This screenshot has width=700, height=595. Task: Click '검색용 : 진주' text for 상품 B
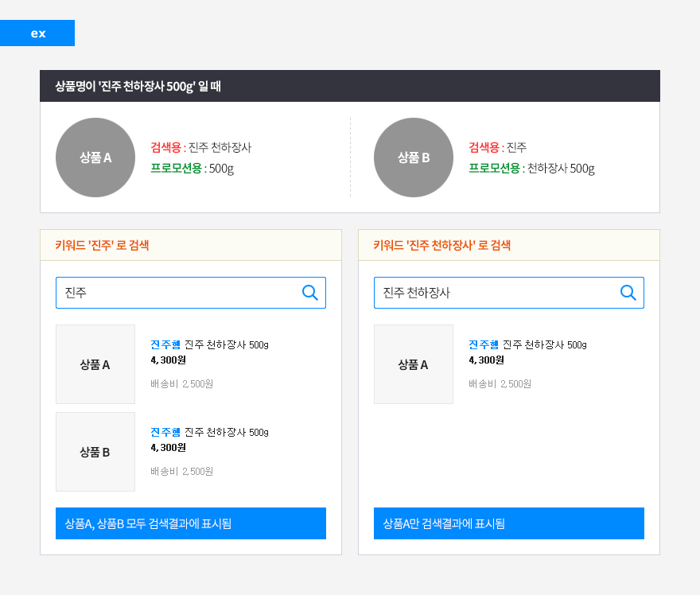498,147
